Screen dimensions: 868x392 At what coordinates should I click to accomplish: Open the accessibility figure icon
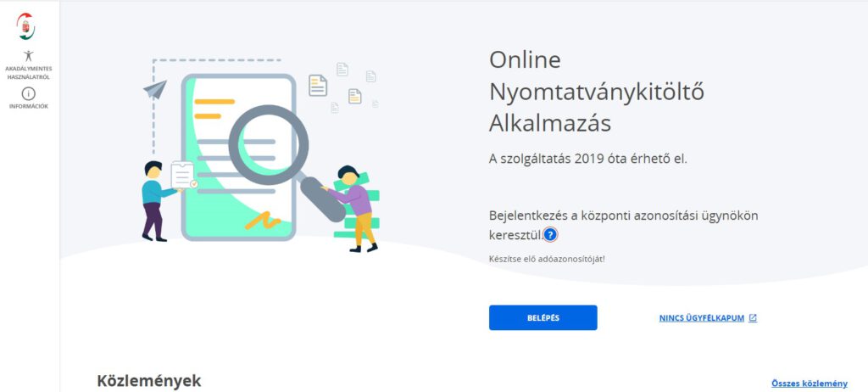coord(29,56)
